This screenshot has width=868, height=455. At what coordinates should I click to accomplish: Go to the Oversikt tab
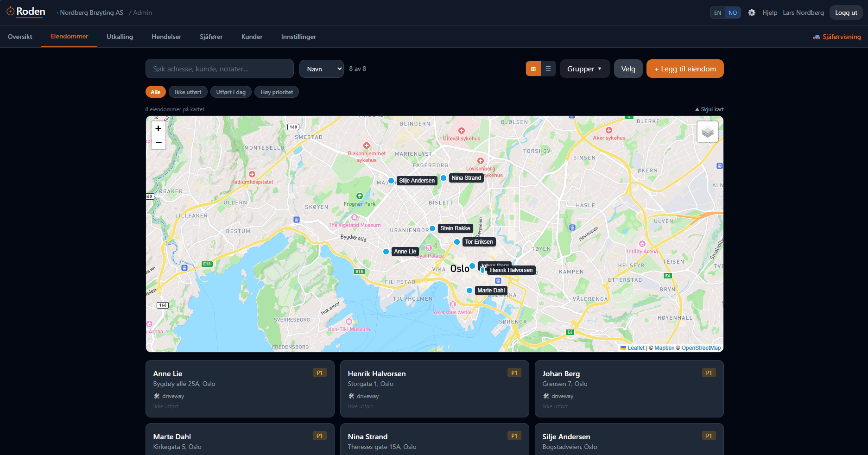coord(20,37)
